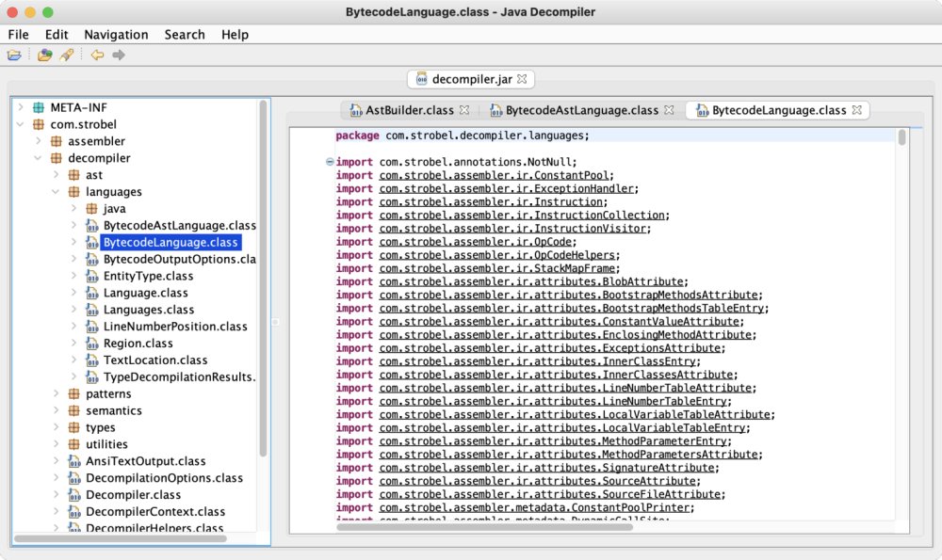Image resolution: width=942 pixels, height=560 pixels.
Task: Select EntityType.class in the tree
Action: tap(148, 276)
